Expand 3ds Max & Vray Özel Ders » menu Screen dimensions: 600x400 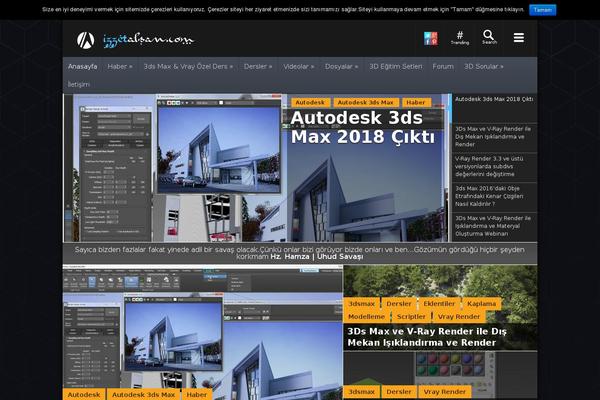click(x=188, y=66)
